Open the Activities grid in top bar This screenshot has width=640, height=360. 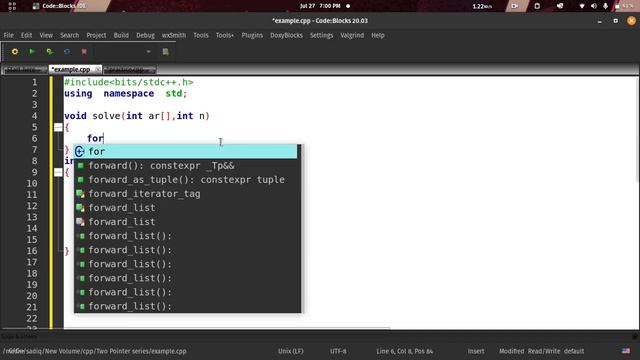12,6
